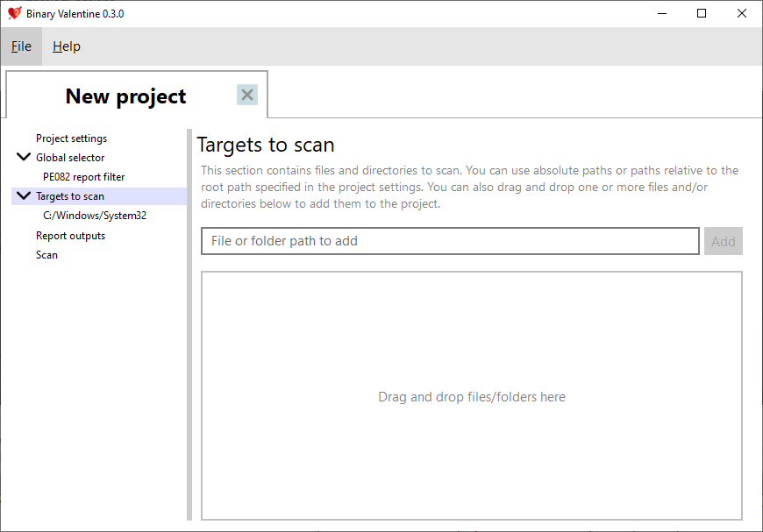Maximize the Binary Valentine window
This screenshot has height=532, width=763.
tap(702, 14)
